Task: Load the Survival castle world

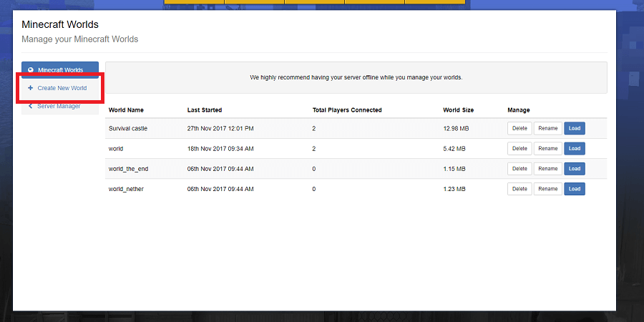Action: 574,128
